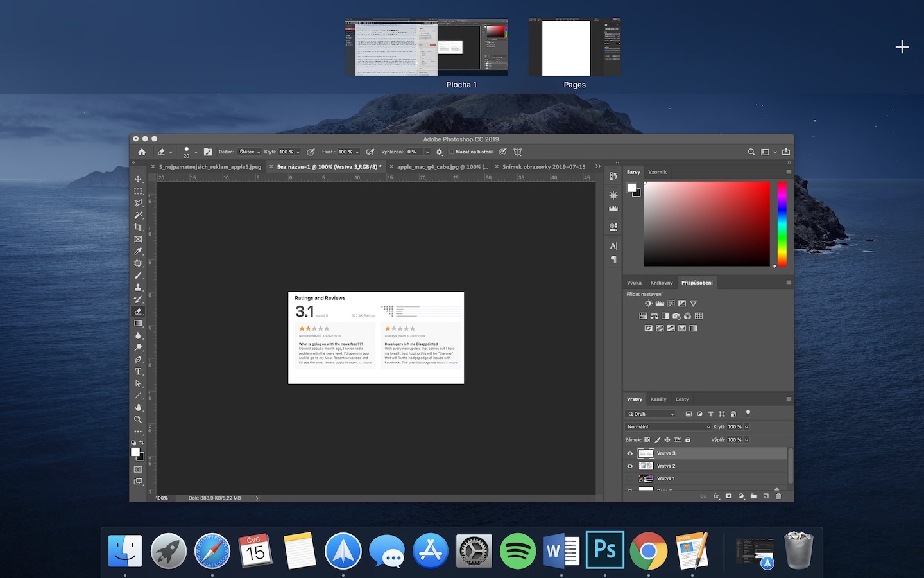Click the rainbow hue slider strip
924x578 pixels.
782,223
